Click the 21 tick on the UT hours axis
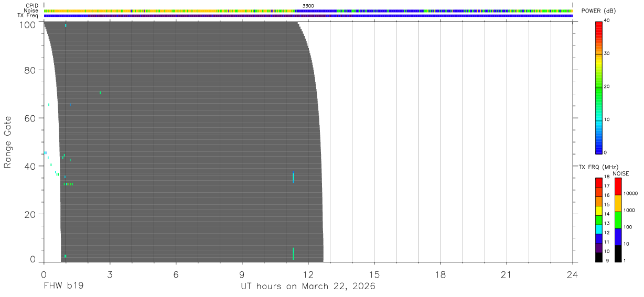 coord(507,274)
